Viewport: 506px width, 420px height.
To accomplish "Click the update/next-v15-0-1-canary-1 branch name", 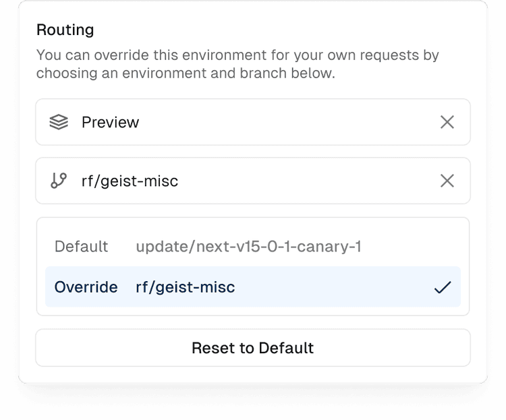I will 248,247.
